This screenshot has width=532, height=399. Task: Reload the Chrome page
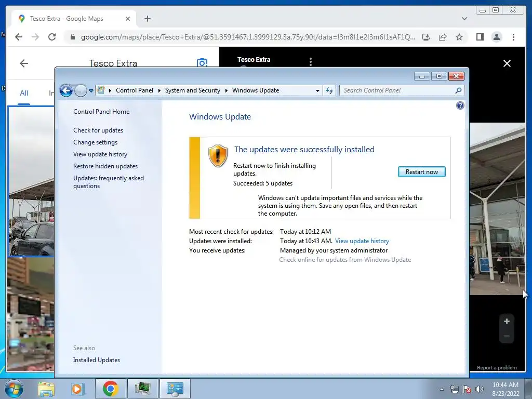tap(52, 37)
